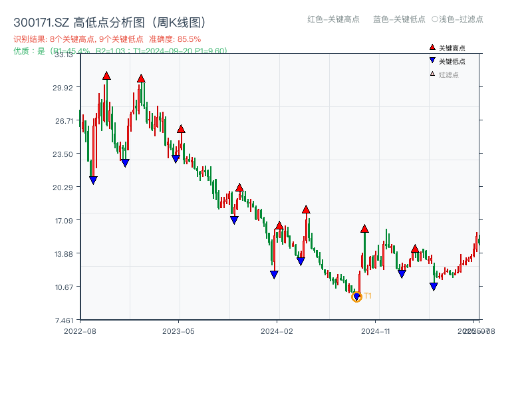The image size is (532, 399).
Task: Click the blue down triangle at the October 2022 low
Action: pos(93,178)
